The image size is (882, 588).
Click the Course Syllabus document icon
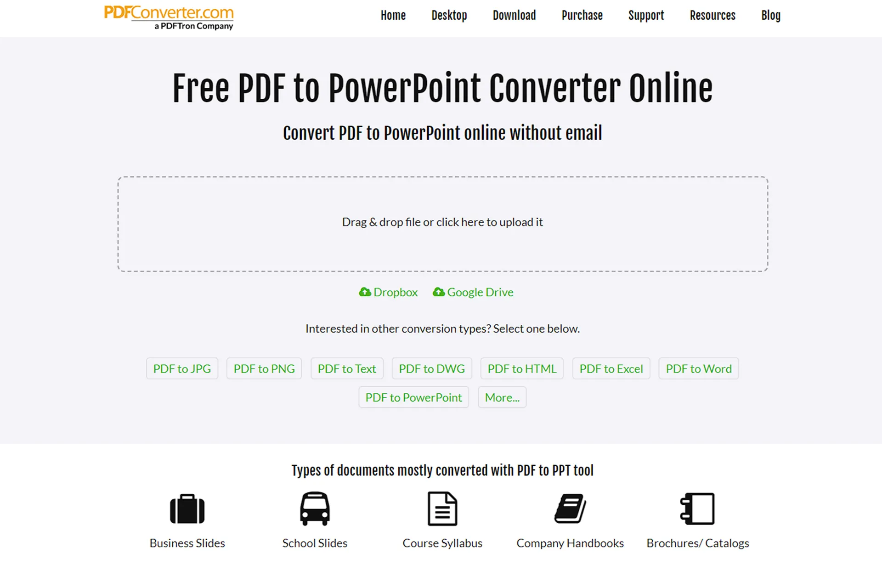coord(442,509)
